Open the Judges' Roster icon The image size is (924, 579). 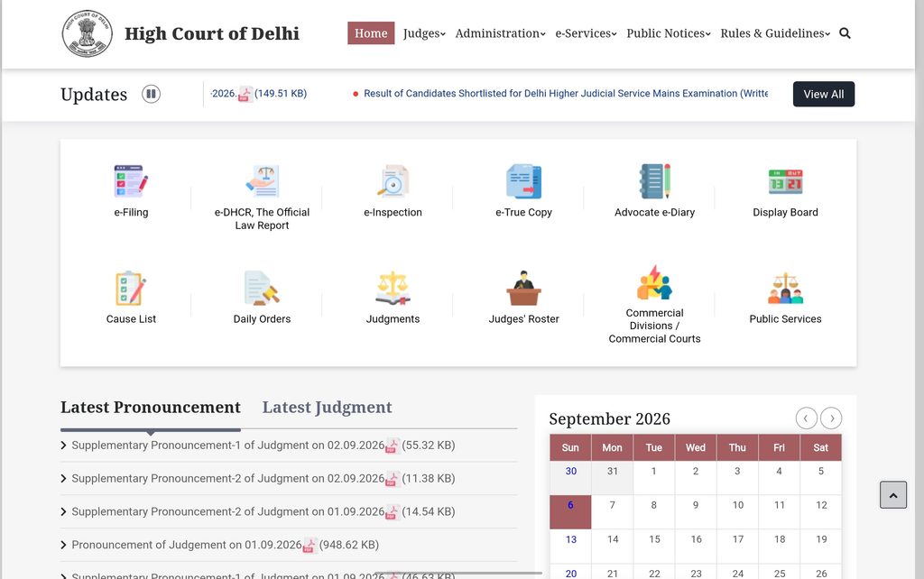coord(524,288)
